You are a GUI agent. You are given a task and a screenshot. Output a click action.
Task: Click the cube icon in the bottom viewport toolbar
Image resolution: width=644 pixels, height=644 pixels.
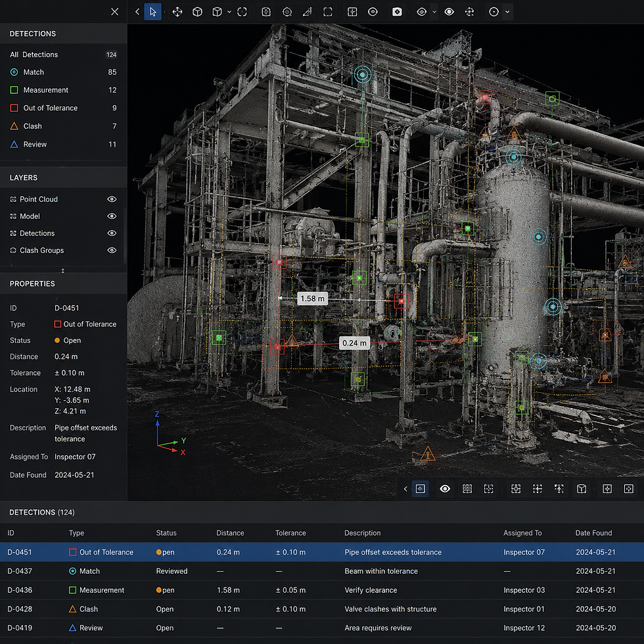[x=582, y=489]
